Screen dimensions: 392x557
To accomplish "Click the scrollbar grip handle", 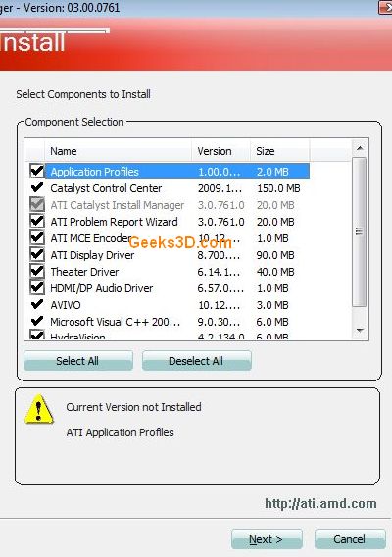I will pyautogui.click(x=360, y=231).
